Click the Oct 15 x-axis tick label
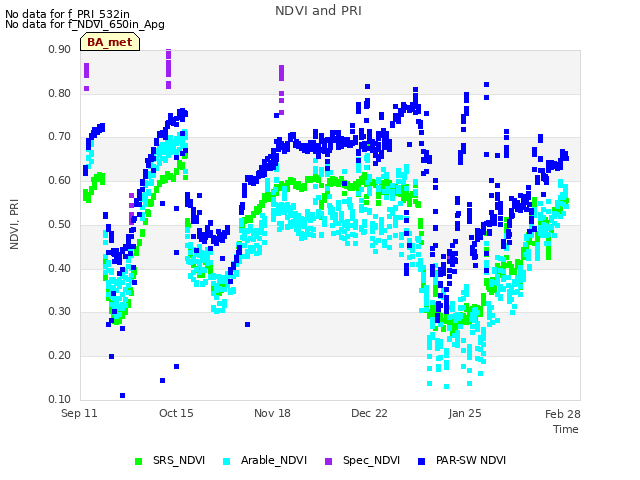Viewport: 640px width, 480px height. [176, 413]
